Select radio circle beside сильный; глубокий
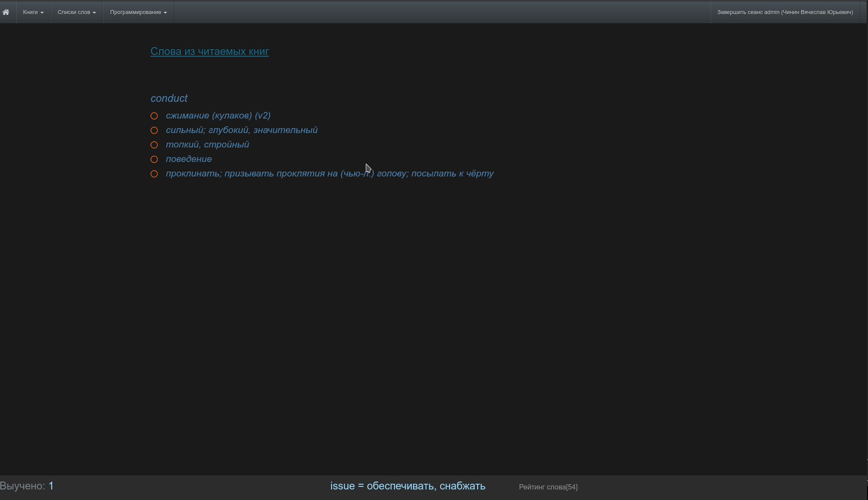Image resolution: width=868 pixels, height=500 pixels. [x=154, y=130]
